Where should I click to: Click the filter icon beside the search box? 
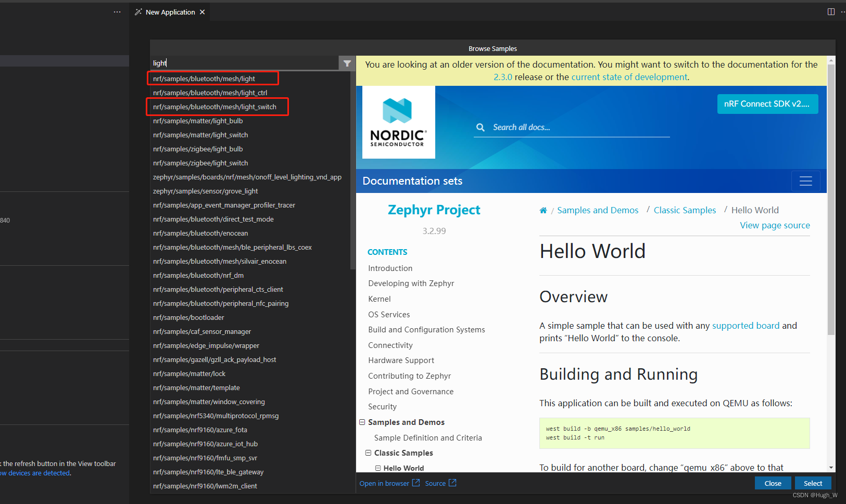pos(347,63)
